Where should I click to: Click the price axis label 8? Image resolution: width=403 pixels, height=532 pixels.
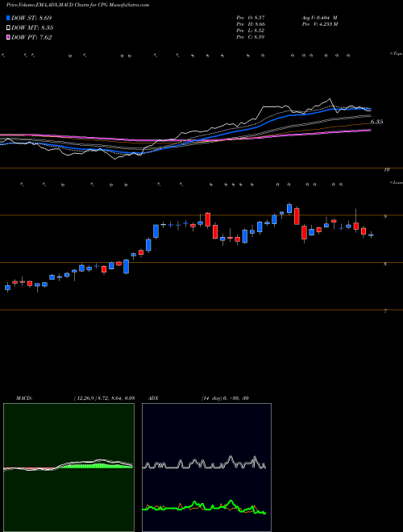click(x=385, y=264)
